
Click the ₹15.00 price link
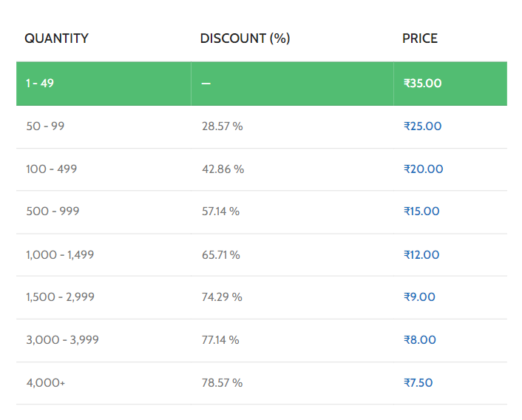click(421, 211)
